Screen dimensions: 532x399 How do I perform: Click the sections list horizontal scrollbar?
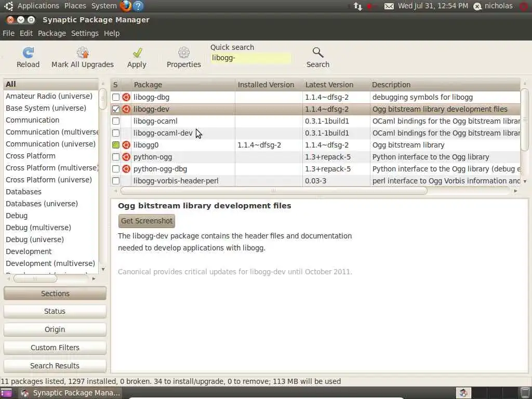pos(35,279)
